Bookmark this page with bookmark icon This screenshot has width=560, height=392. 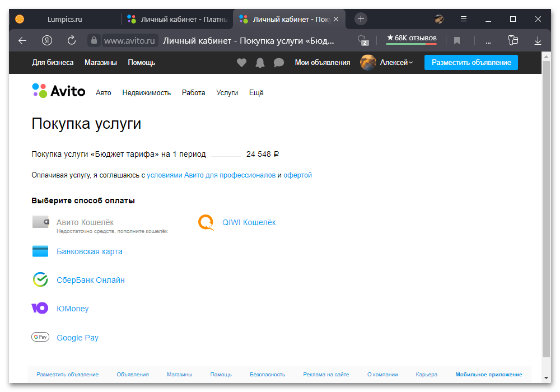(456, 41)
